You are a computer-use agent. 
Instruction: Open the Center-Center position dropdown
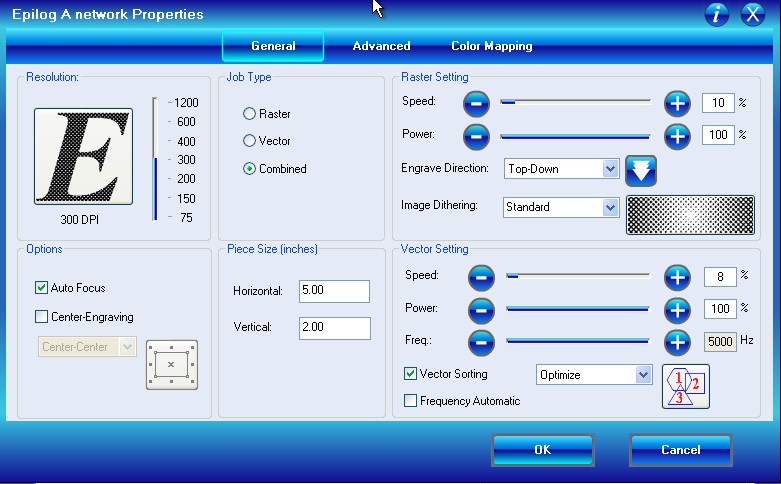(87, 347)
